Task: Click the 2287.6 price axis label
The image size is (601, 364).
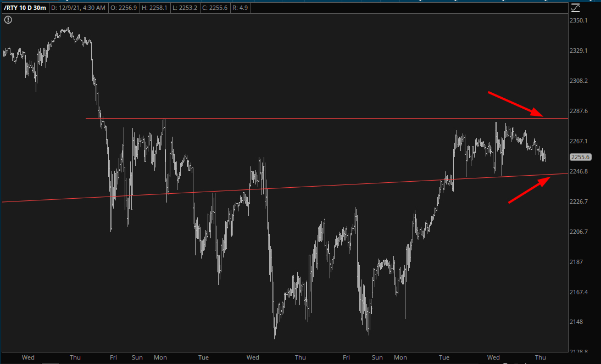Action: [x=580, y=111]
